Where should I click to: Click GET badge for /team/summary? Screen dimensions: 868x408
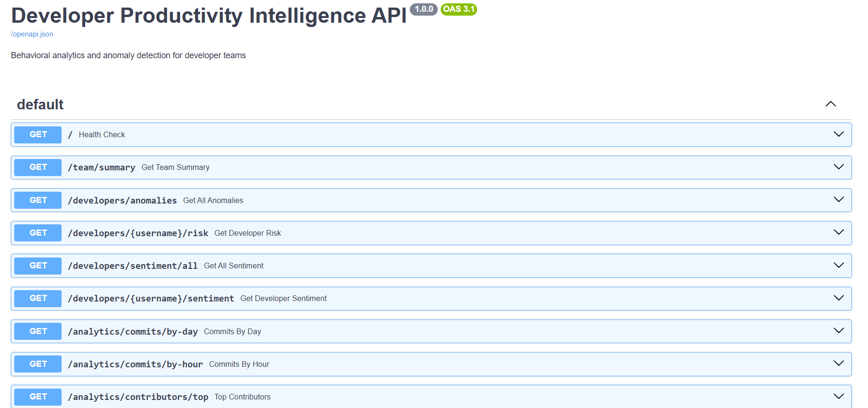pyautogui.click(x=38, y=167)
